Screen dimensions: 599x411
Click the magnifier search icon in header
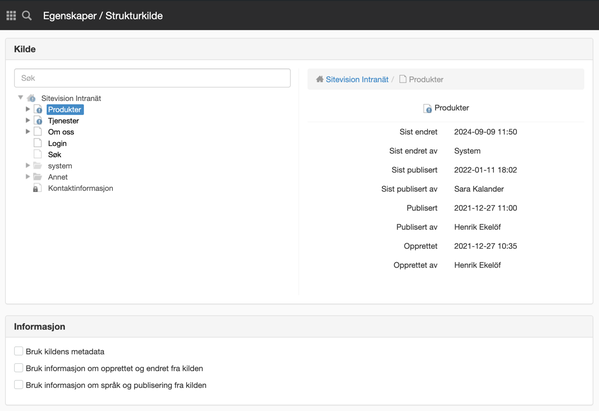pos(27,16)
